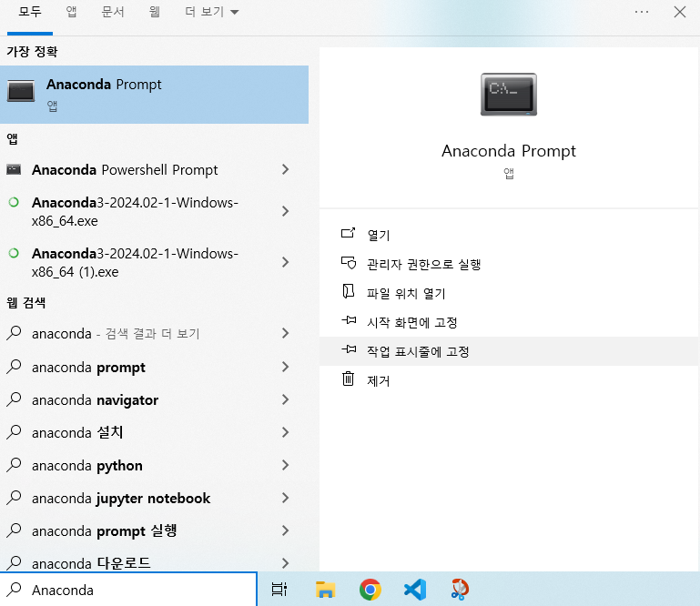Open the Anaconda Prompt best match result

pos(154,95)
